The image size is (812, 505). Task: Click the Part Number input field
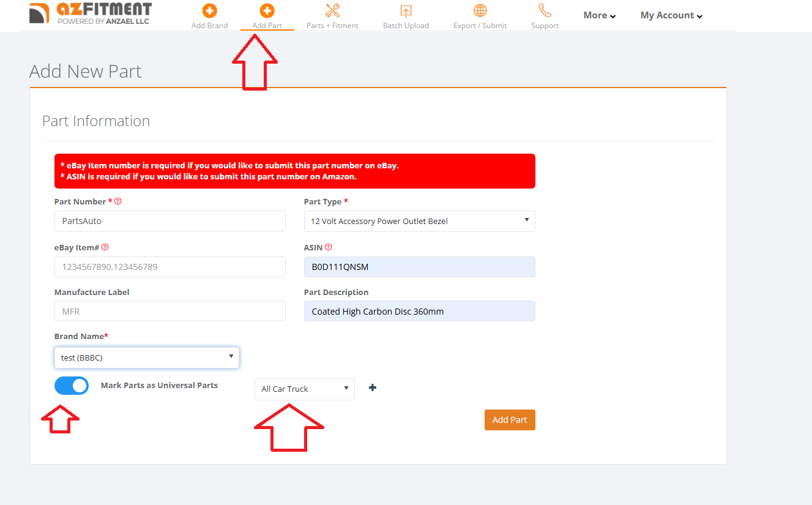point(170,221)
